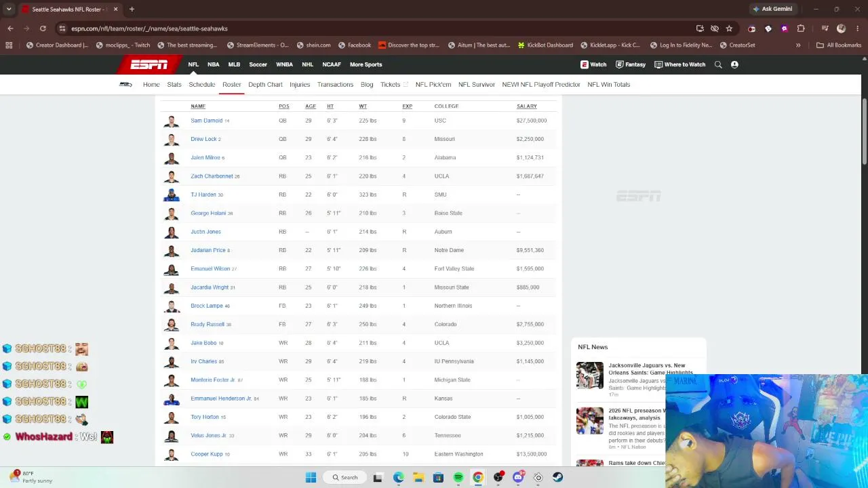Sort the roster by AGE column
Image resolution: width=868 pixels, height=488 pixels.
311,106
